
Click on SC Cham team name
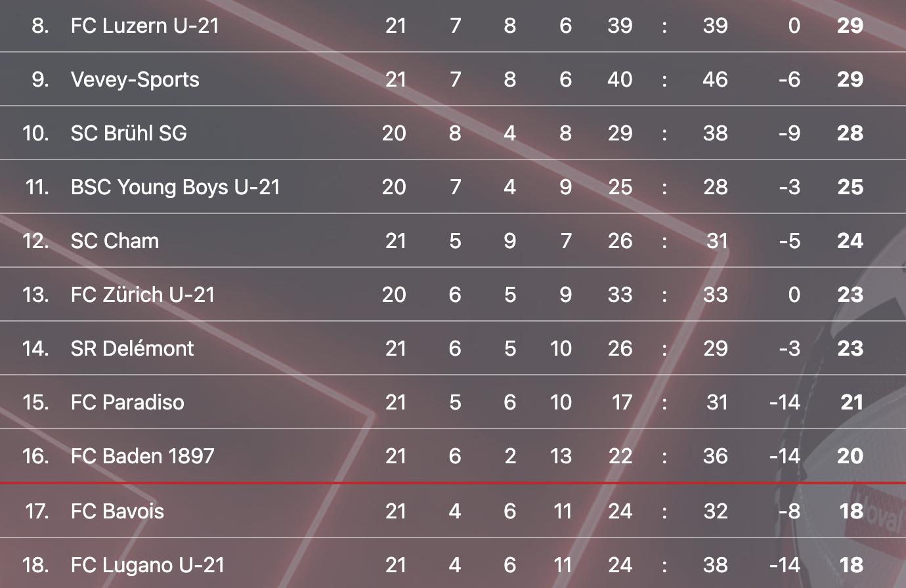pyautogui.click(x=115, y=241)
